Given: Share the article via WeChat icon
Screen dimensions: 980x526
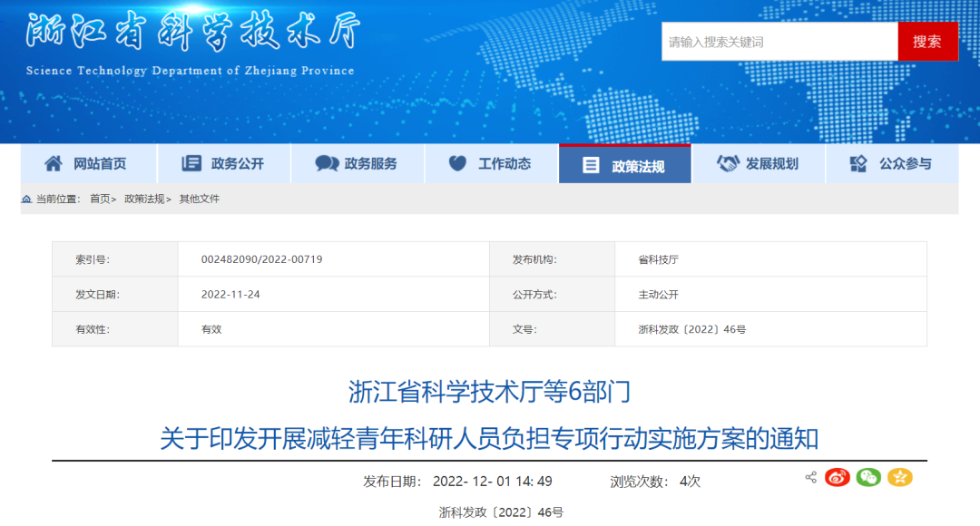Looking at the screenshot, I should pyautogui.click(x=868, y=477).
